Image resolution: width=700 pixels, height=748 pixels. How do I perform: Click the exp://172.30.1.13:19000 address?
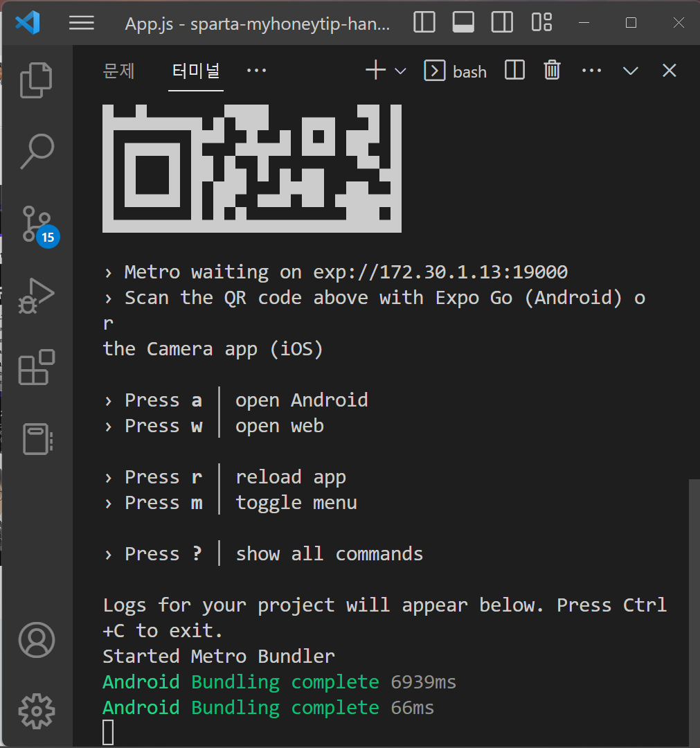tap(440, 272)
